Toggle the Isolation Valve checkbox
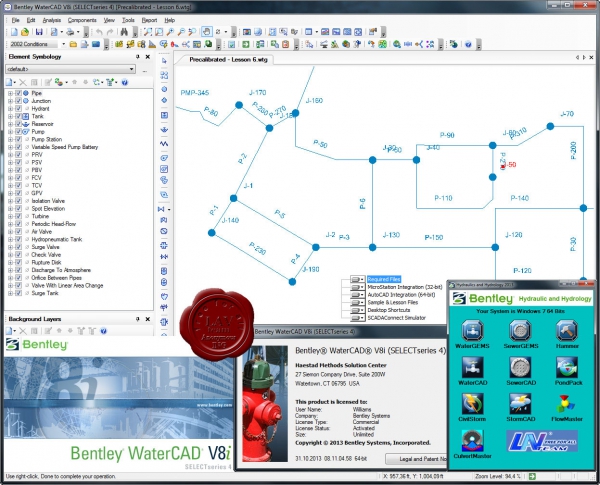The width and height of the screenshot is (600, 485). (18, 201)
